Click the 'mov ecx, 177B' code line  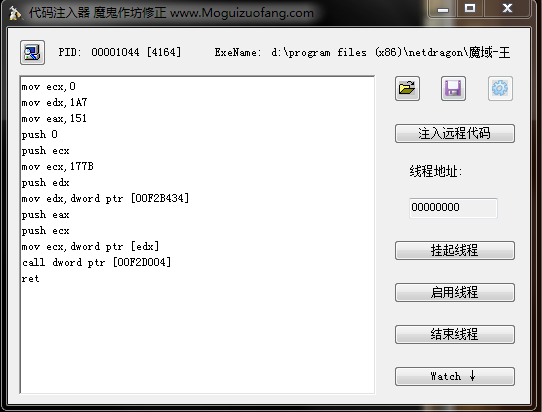57,167
